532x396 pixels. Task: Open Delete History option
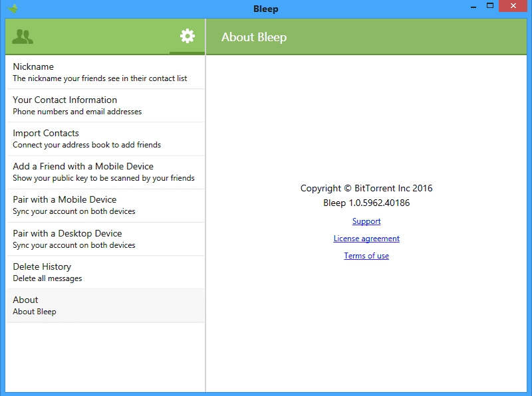(x=106, y=272)
